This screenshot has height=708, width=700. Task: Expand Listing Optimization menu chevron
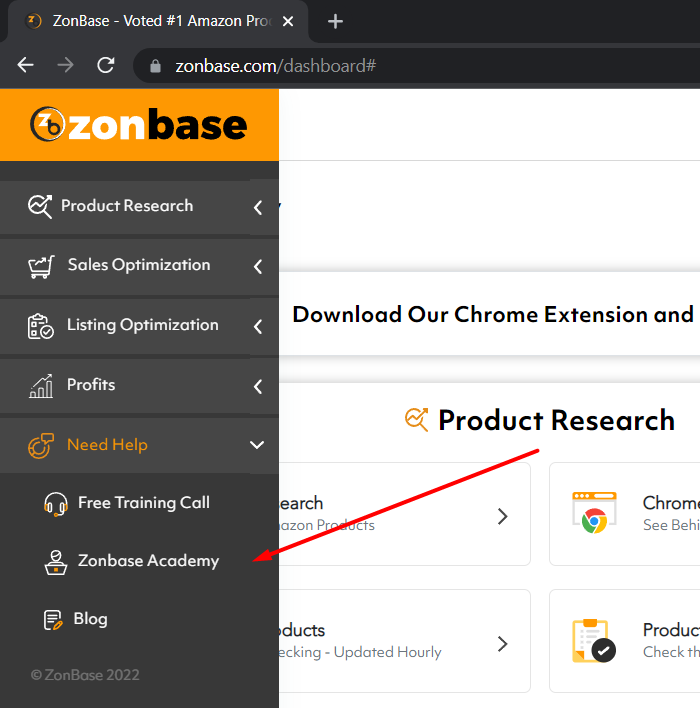click(258, 326)
